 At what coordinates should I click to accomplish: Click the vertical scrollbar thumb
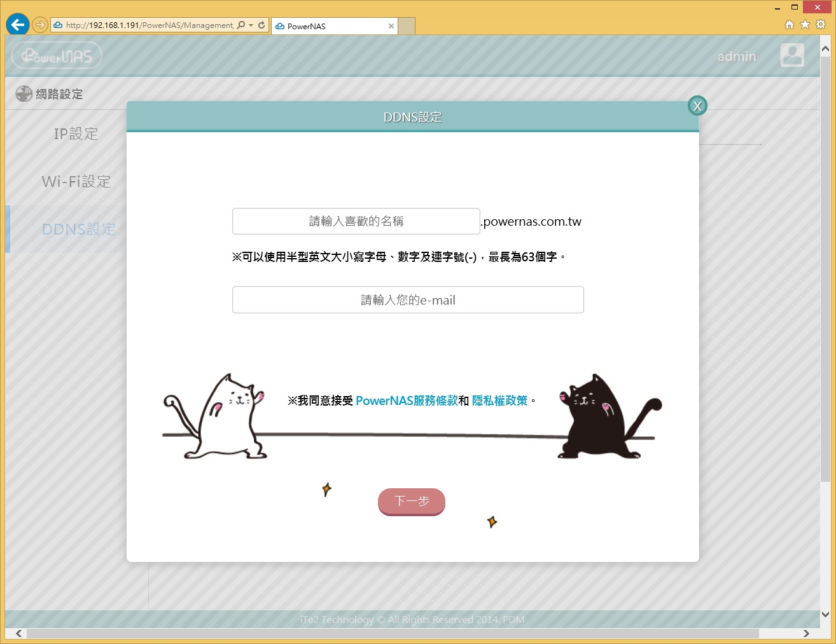point(825,270)
